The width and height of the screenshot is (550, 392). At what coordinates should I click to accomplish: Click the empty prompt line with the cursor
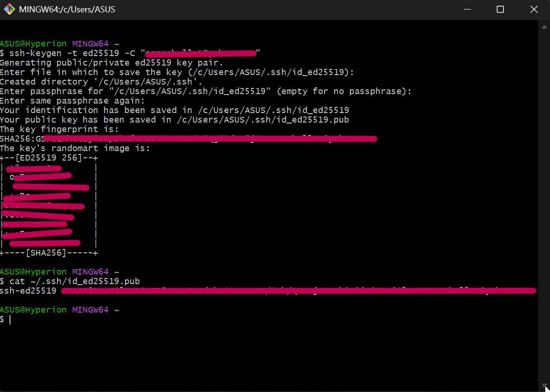(x=6, y=319)
